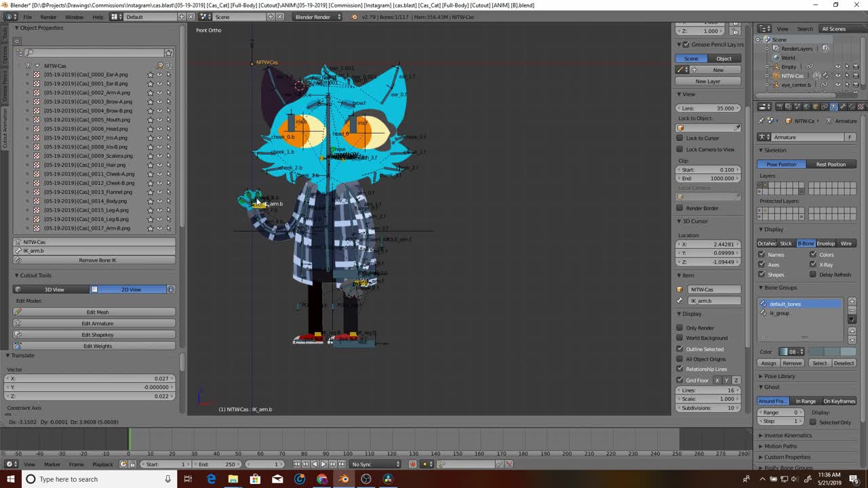868x488 pixels.
Task: Click grease pencil draw icon next to New
Action: tap(682, 70)
